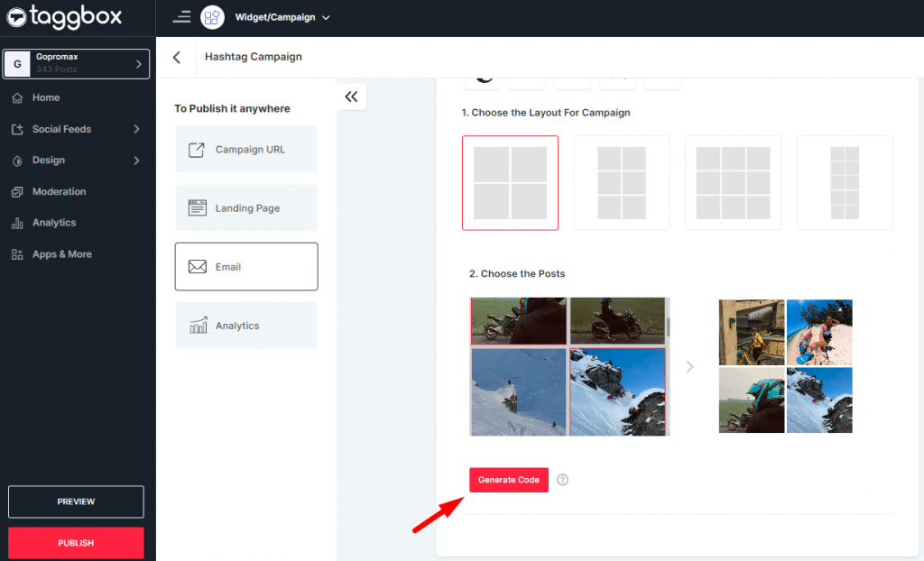The width and height of the screenshot is (924, 561).
Task: Click the hamburger menu icon in top bar
Action: click(181, 17)
